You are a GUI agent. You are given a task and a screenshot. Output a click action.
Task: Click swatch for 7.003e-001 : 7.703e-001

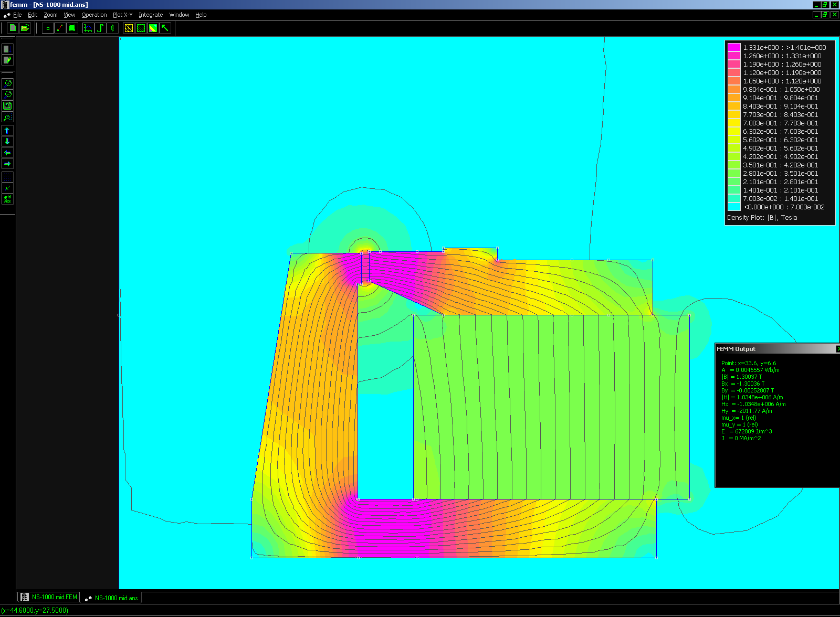coord(734,123)
